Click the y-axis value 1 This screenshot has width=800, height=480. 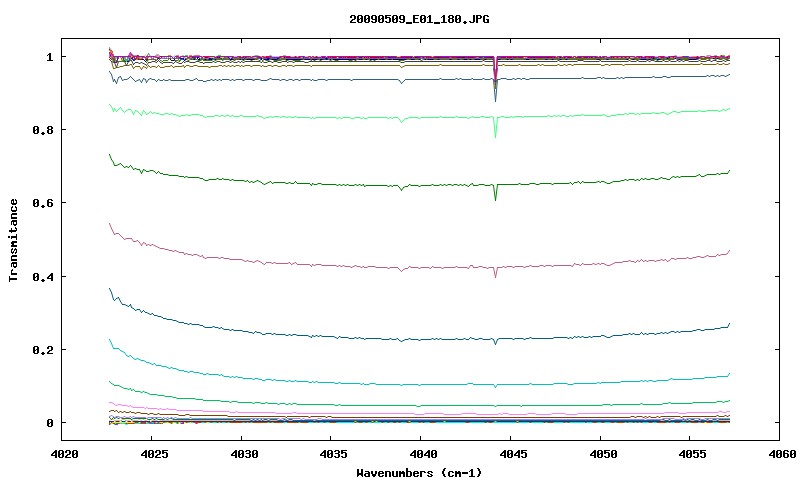point(49,57)
